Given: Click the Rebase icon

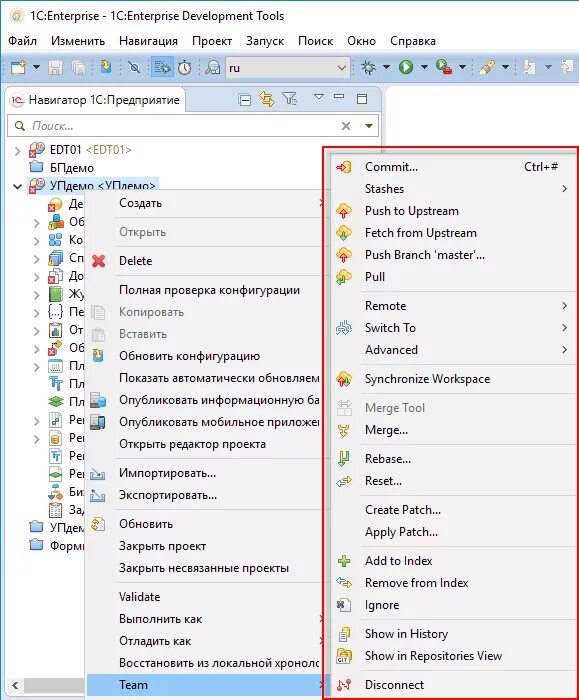Looking at the screenshot, I should (x=344, y=459).
